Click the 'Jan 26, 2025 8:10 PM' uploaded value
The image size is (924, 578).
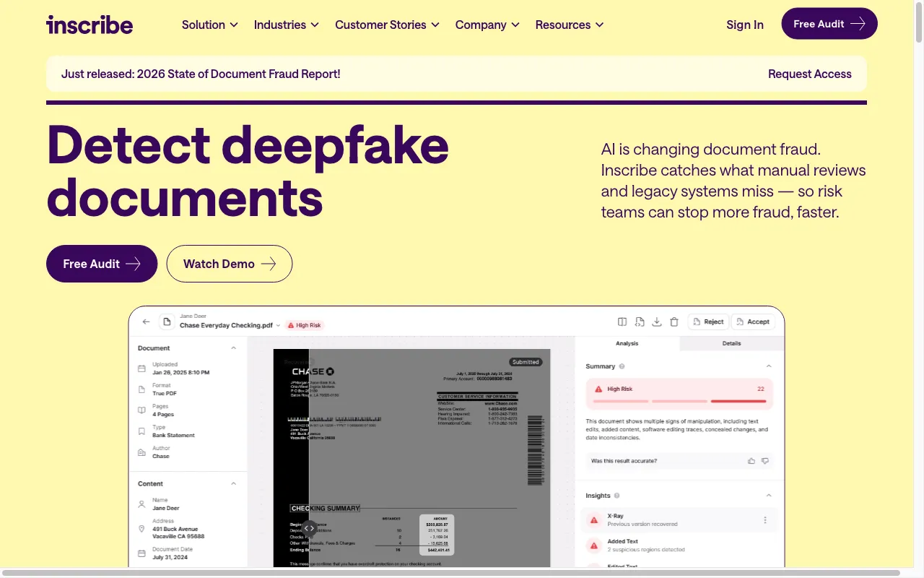click(x=180, y=373)
